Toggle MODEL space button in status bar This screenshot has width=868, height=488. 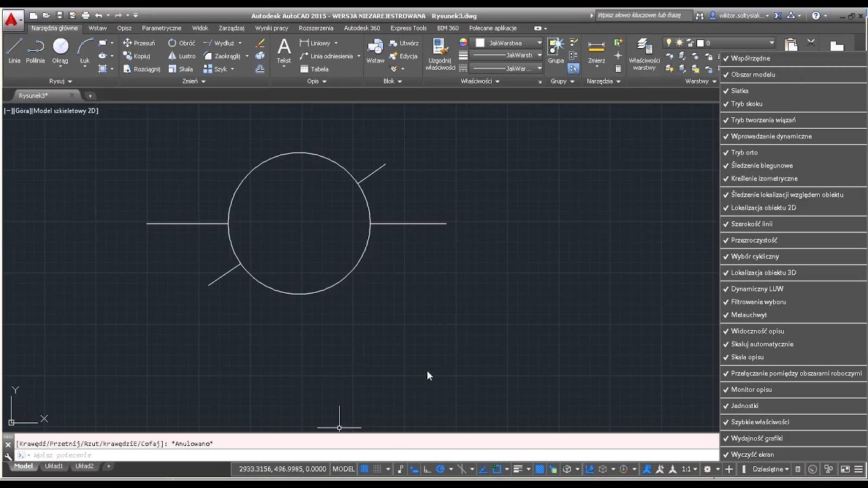343,468
